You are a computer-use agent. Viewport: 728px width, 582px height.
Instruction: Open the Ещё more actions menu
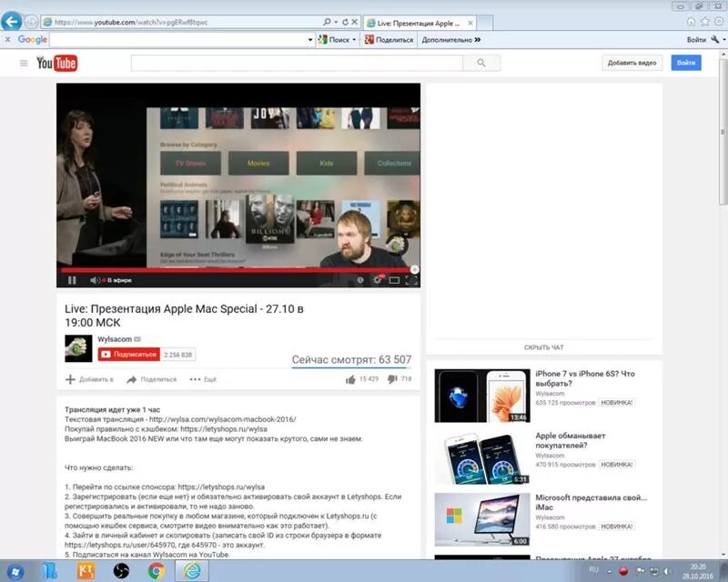(x=203, y=379)
